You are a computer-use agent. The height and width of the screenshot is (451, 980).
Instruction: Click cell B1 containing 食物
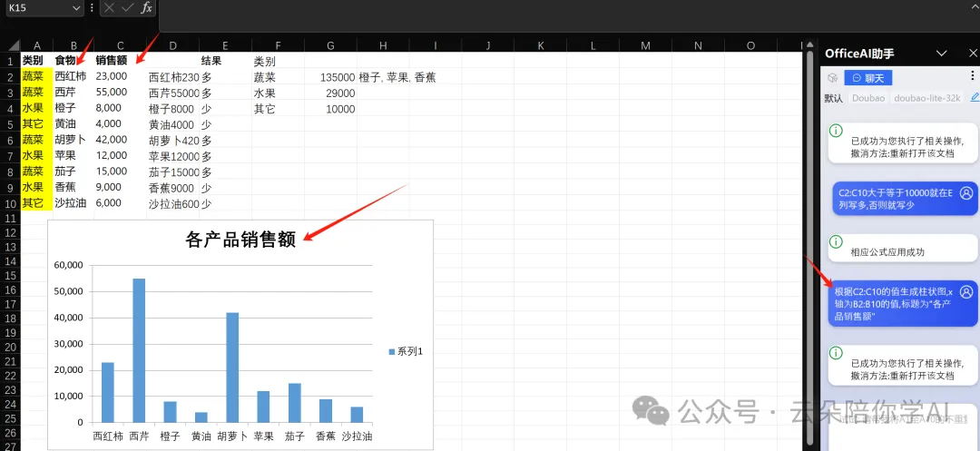coord(73,61)
